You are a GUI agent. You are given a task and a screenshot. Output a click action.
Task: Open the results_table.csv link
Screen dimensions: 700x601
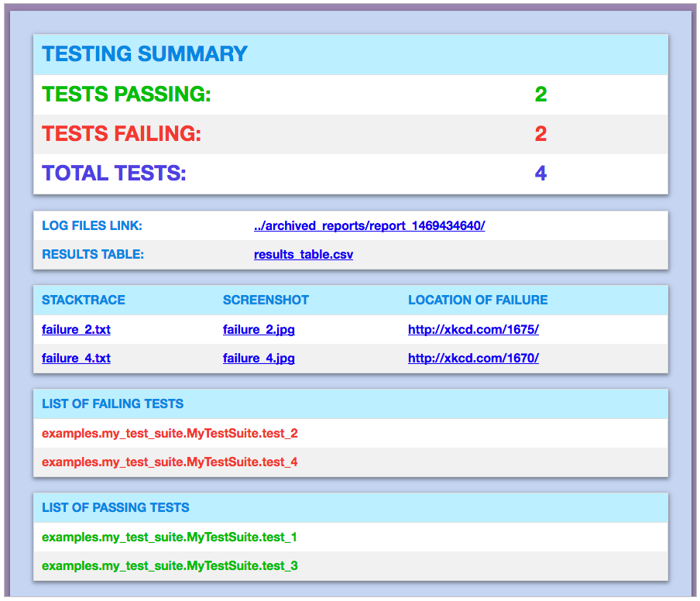[x=303, y=254]
